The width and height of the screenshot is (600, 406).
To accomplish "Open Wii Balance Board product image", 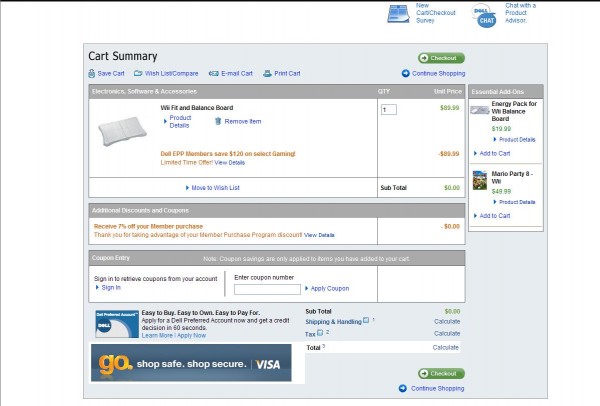I will [x=122, y=131].
